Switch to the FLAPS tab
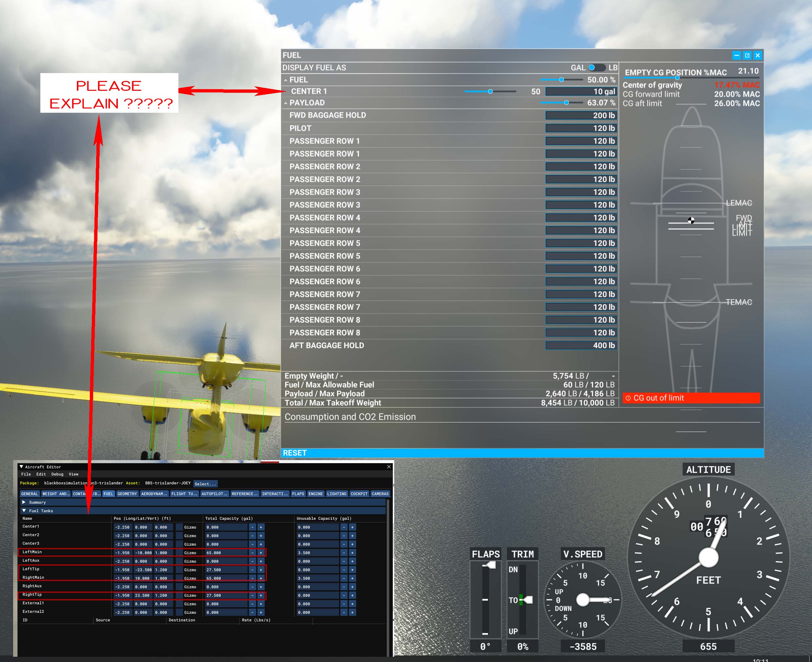Viewport: 812px width, 662px height. [x=298, y=494]
